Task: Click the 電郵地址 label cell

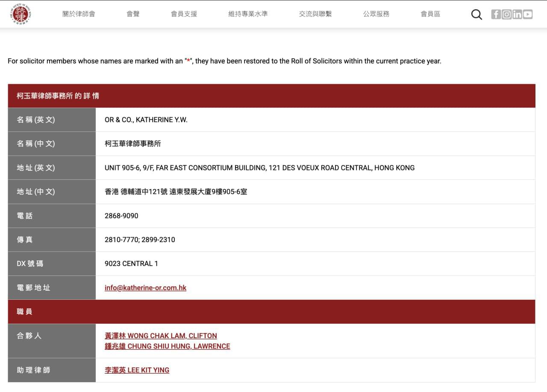Action: coord(52,288)
